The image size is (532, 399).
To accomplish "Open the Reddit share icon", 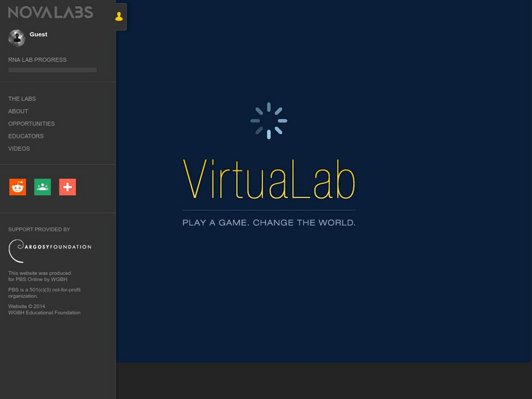I will coord(18,187).
